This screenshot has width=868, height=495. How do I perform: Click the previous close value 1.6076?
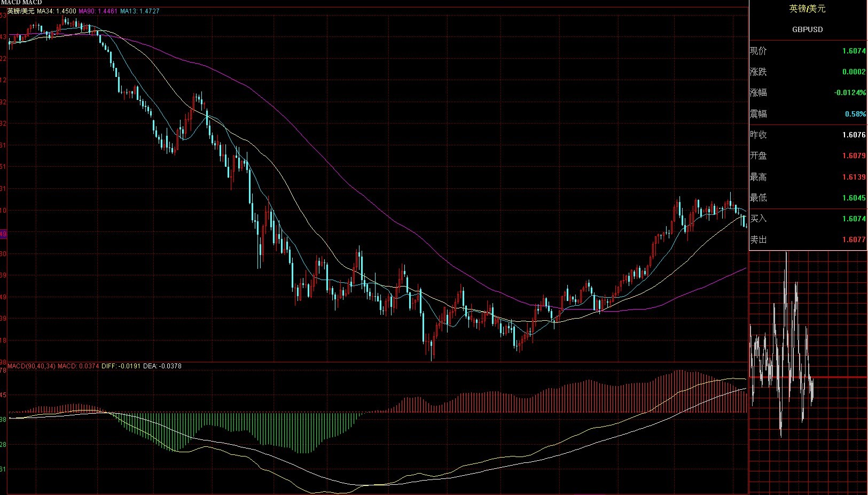coord(854,135)
